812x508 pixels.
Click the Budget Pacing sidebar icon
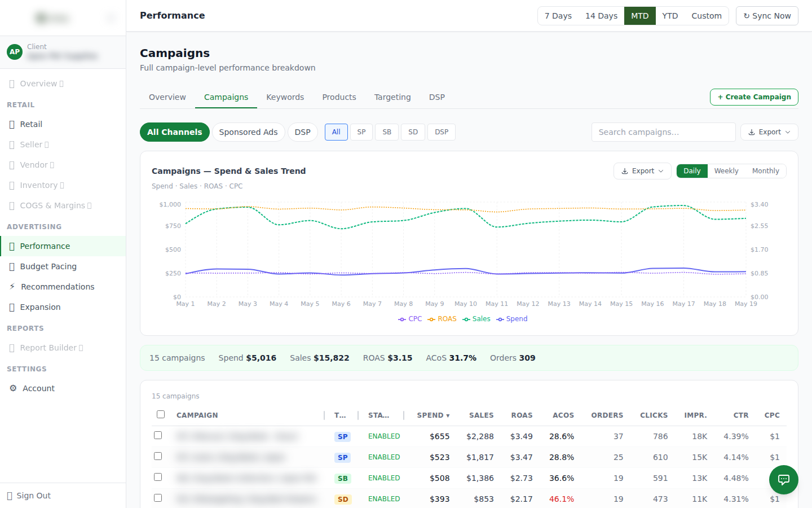pos(12,266)
